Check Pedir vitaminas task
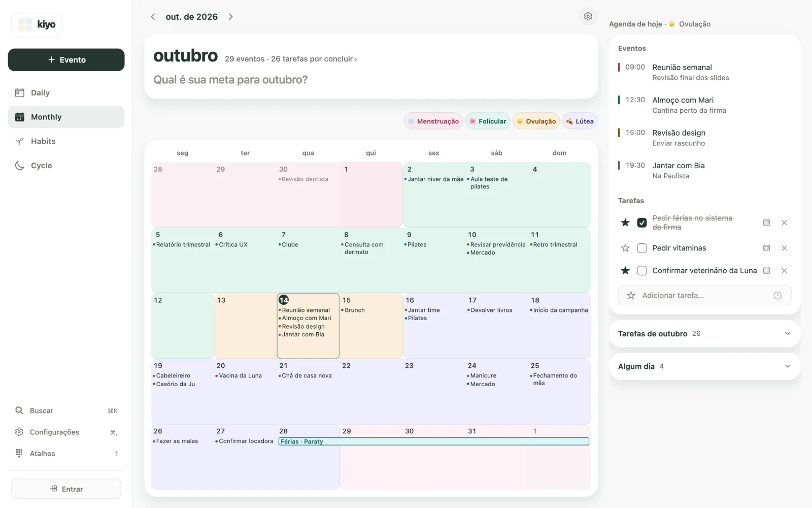This screenshot has width=812, height=508. pos(642,248)
